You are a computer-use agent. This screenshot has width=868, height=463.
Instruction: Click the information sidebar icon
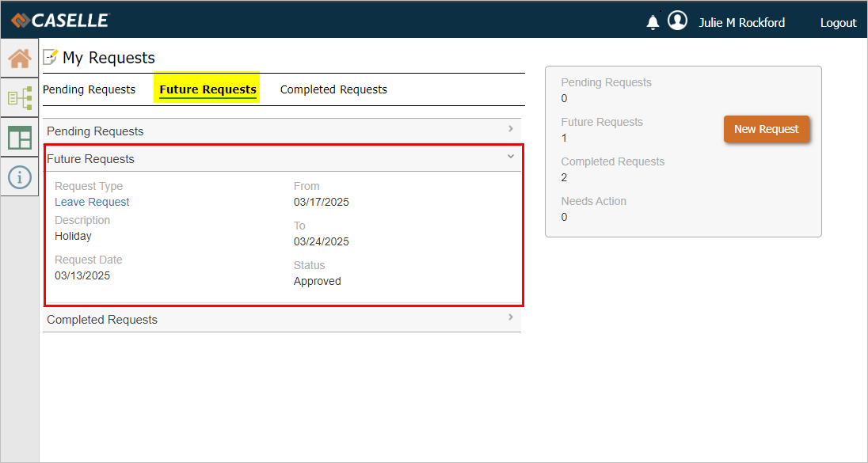click(19, 176)
